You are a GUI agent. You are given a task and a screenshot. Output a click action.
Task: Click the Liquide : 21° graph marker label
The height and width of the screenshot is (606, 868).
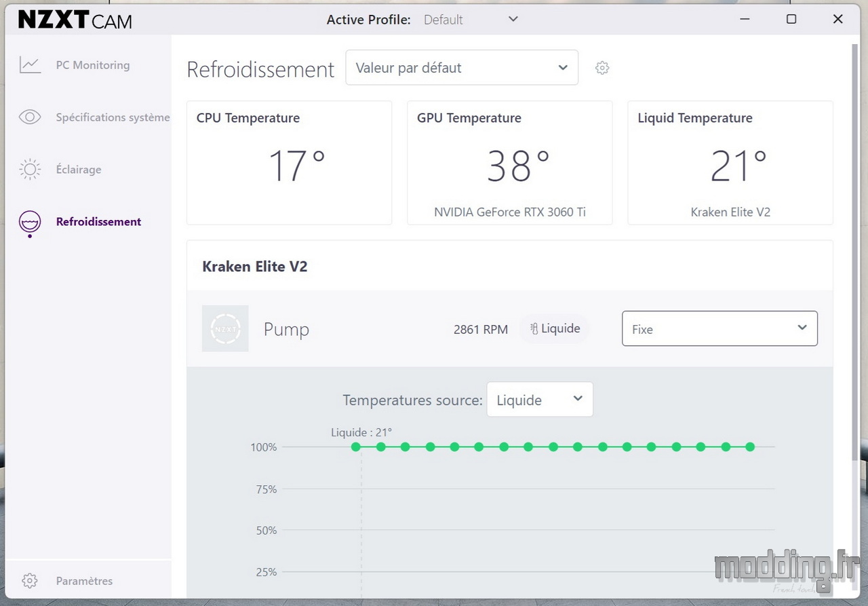(361, 432)
